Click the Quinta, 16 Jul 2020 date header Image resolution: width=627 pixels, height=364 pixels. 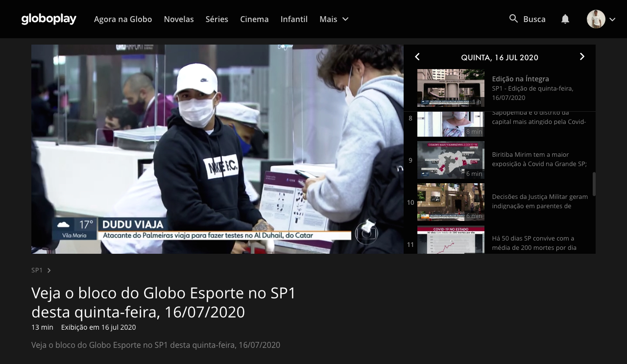(500, 58)
